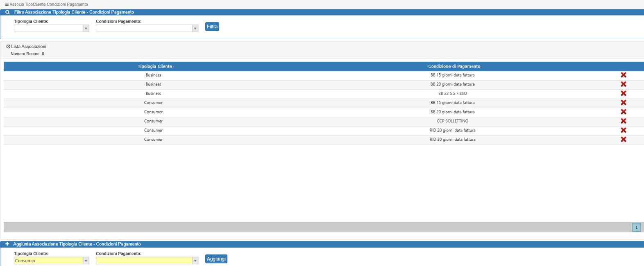Expand Condizioni Pagamento dropdown in Aggiunta section
This screenshot has height=266, width=644.
[195, 261]
